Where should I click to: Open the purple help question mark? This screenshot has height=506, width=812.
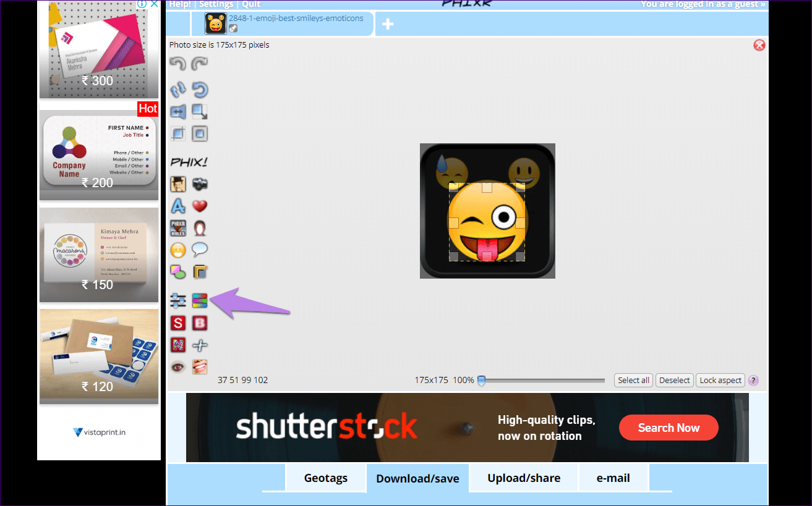[x=753, y=381]
